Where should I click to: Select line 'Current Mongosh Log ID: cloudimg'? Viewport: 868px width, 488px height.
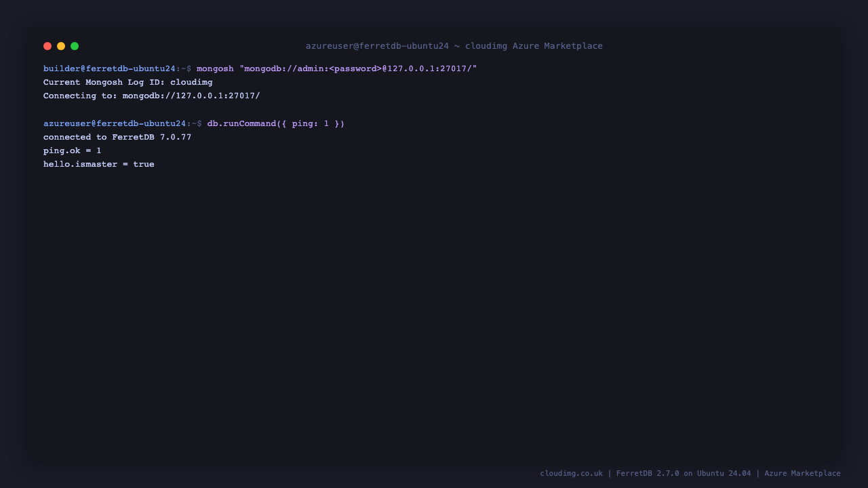(x=128, y=82)
